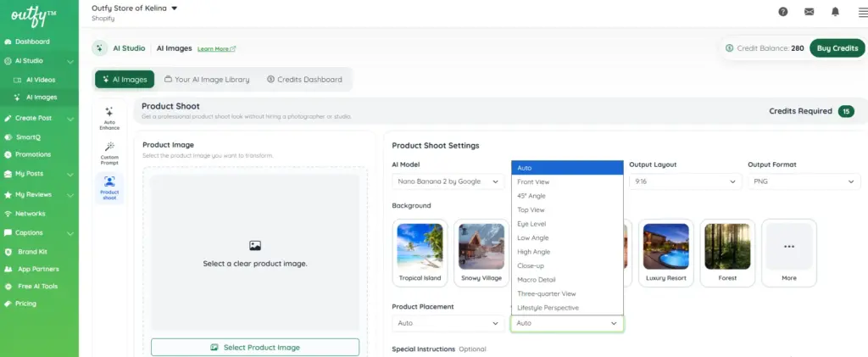
Task: Click the Learn More link
Action: click(216, 48)
